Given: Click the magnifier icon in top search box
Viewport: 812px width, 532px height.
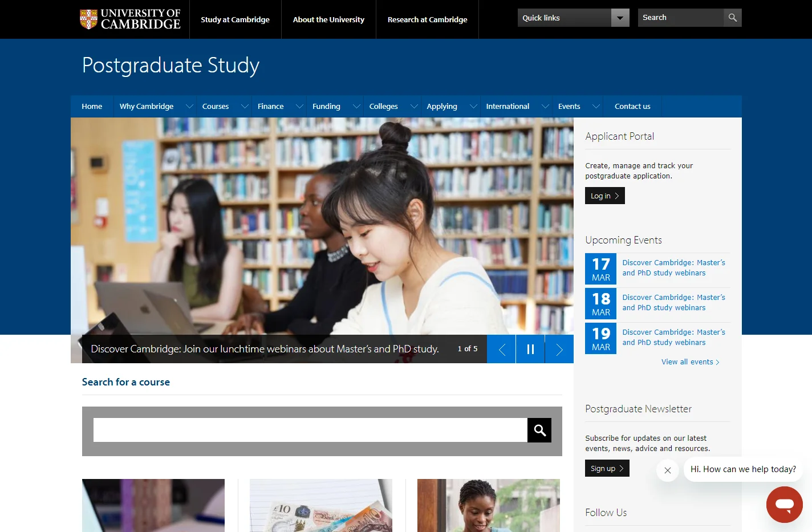Looking at the screenshot, I should pos(732,18).
